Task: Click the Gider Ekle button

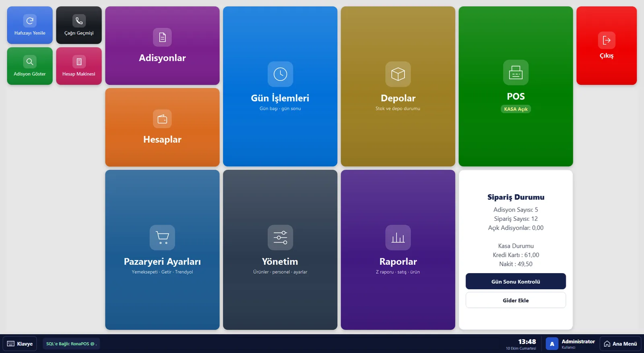Action: tap(516, 300)
